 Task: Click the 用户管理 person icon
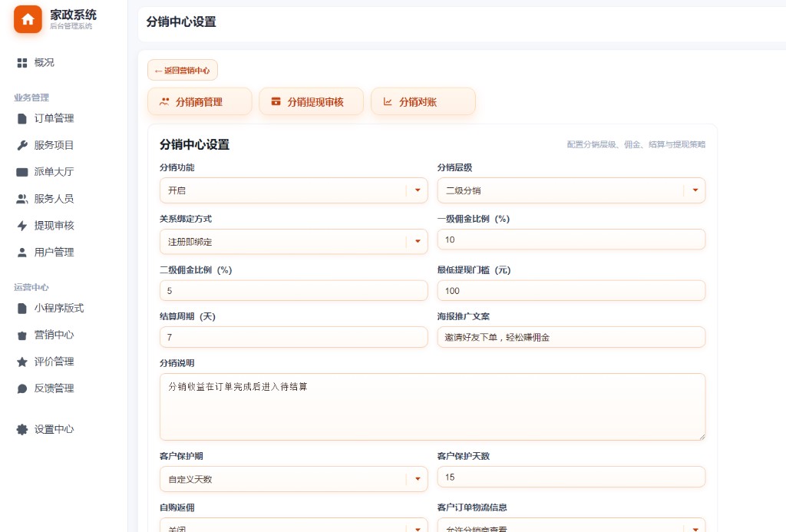click(22, 253)
